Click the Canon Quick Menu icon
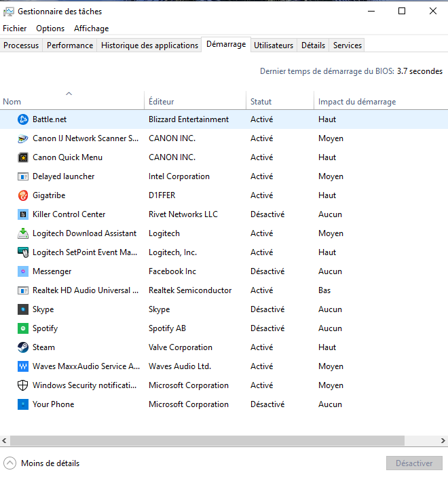The width and height of the screenshot is (448, 479). click(x=23, y=157)
